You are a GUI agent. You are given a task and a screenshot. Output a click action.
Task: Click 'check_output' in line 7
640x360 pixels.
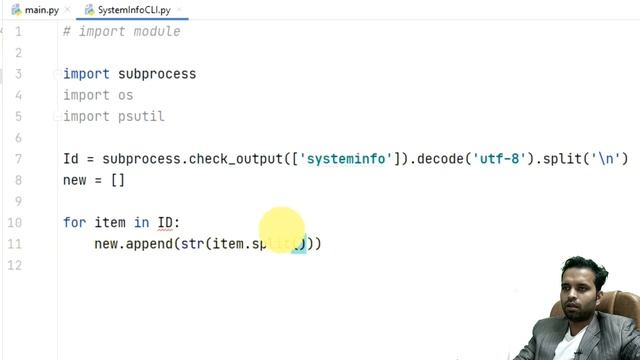click(x=236, y=159)
